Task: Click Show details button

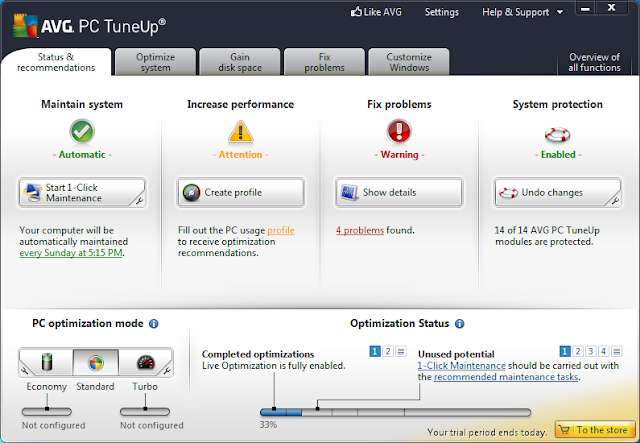Action: [399, 192]
